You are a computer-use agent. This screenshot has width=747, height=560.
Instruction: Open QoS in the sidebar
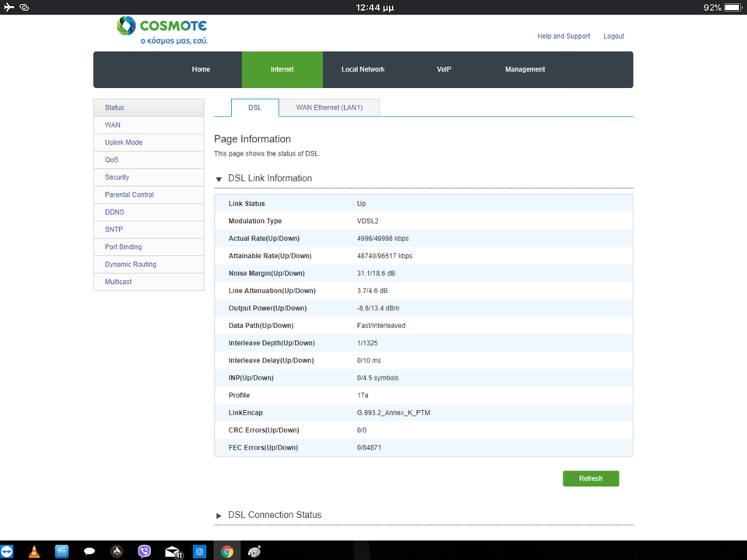[x=149, y=160]
